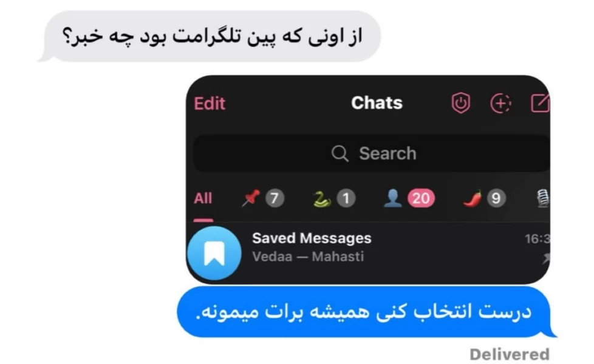Select the blue outgoing Persian message bubble
The image size is (594, 364).
point(367,312)
